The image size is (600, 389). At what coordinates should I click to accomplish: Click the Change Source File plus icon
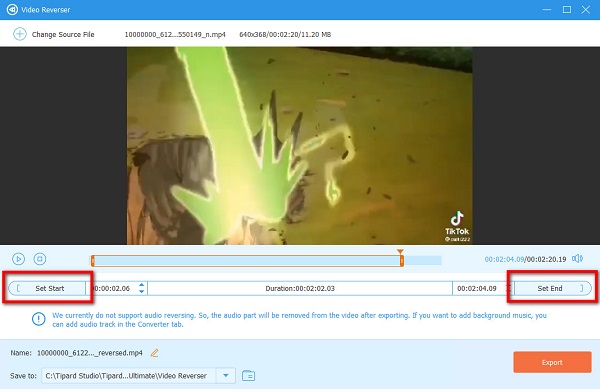(20, 34)
